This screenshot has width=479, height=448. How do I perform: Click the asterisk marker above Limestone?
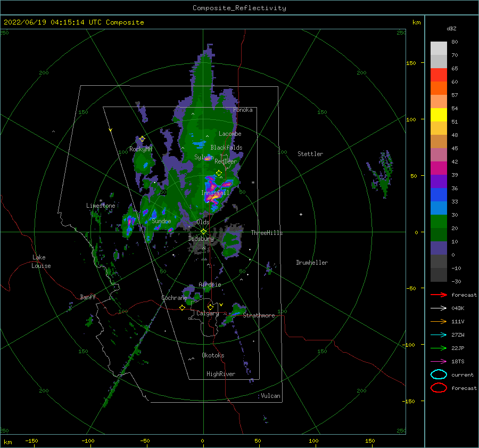click(101, 201)
